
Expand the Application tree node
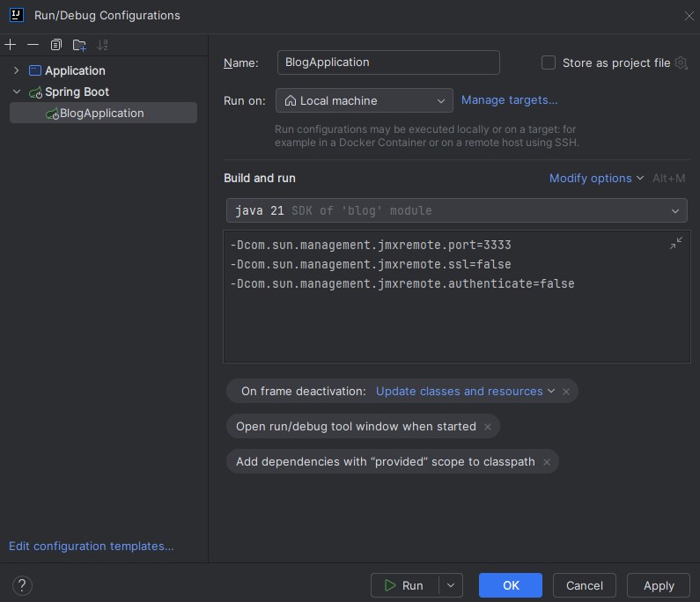17,70
